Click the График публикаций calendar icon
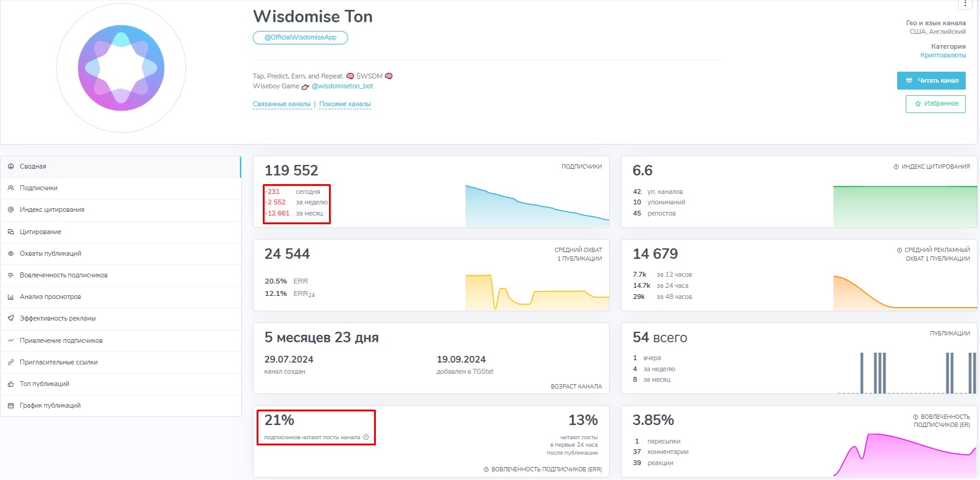The image size is (980, 480). tap(11, 406)
